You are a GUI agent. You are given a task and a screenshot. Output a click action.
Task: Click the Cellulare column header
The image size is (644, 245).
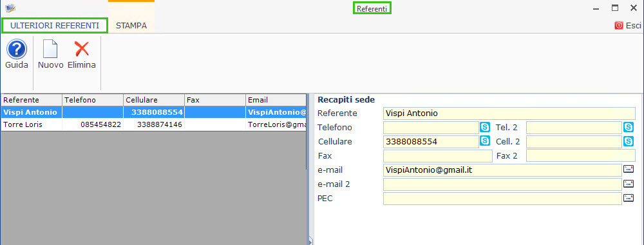click(154, 100)
